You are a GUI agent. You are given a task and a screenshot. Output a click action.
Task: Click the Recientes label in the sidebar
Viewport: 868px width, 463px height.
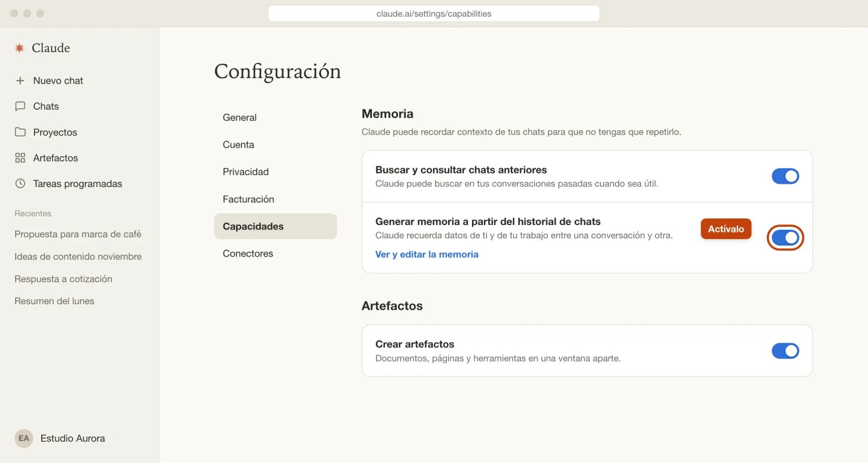[x=33, y=214]
